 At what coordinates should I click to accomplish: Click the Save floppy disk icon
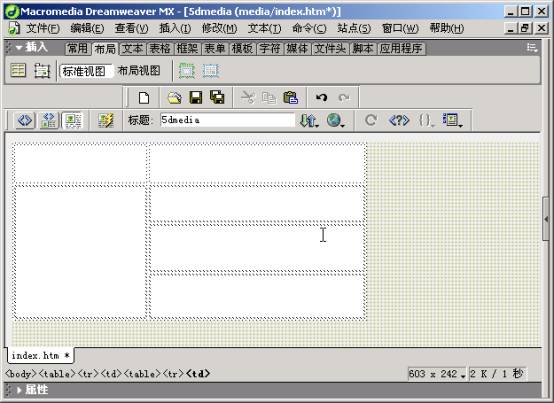click(x=196, y=97)
